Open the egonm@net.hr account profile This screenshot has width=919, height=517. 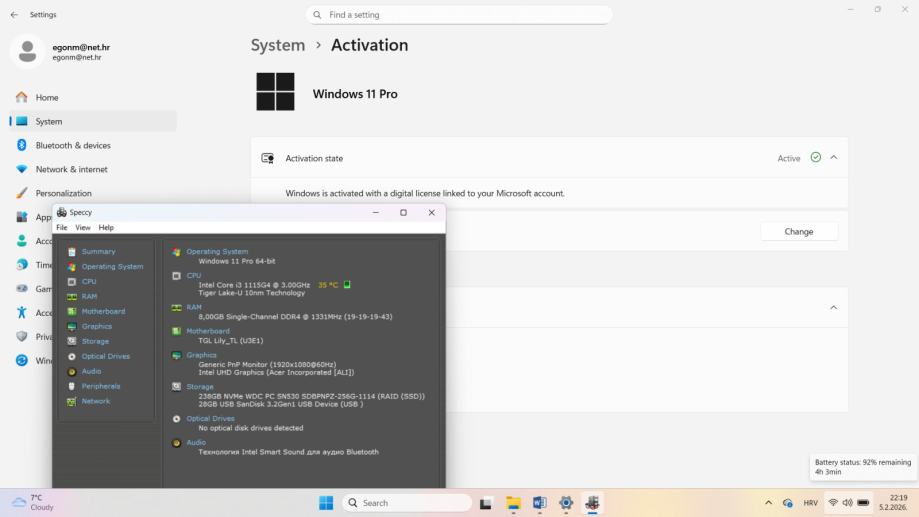(x=61, y=52)
